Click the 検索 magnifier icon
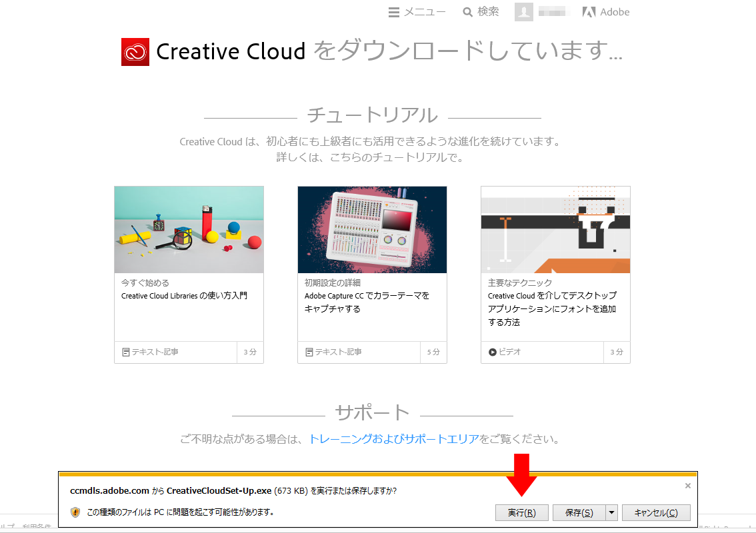 (467, 13)
